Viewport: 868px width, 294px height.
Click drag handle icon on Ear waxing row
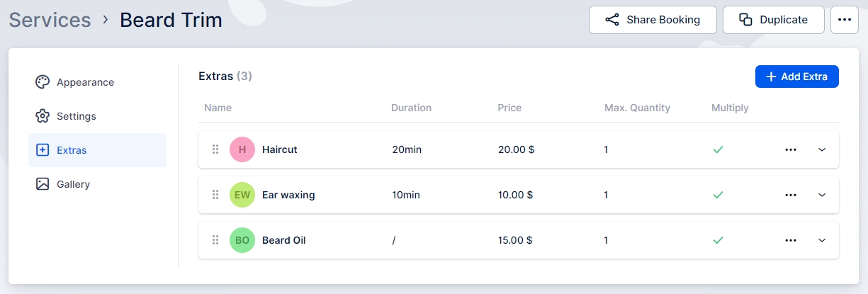[215, 195]
